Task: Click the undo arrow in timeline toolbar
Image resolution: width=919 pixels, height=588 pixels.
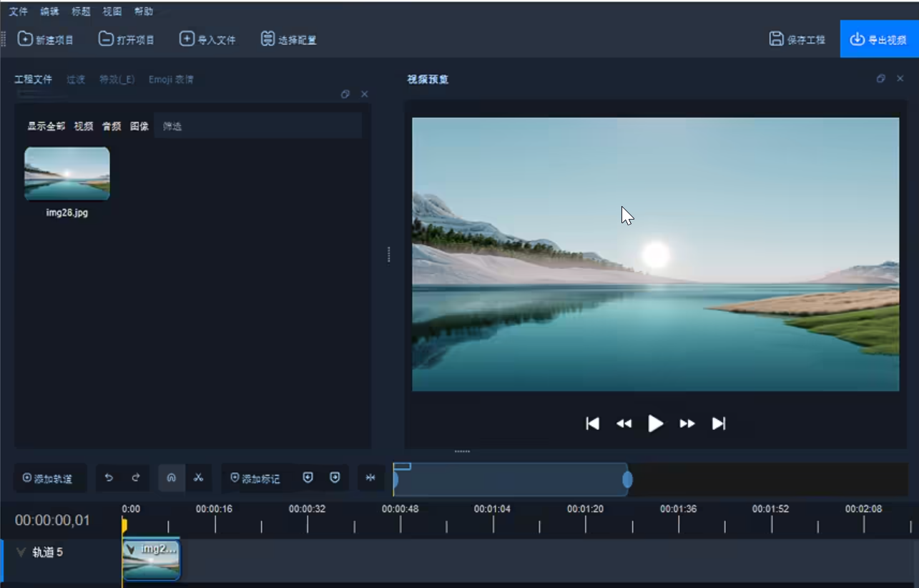Action: (109, 478)
